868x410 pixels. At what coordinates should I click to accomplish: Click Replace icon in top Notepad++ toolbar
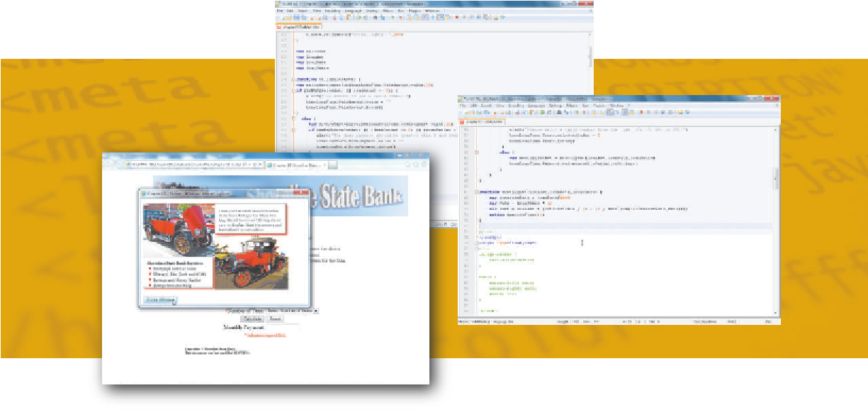tap(383, 17)
